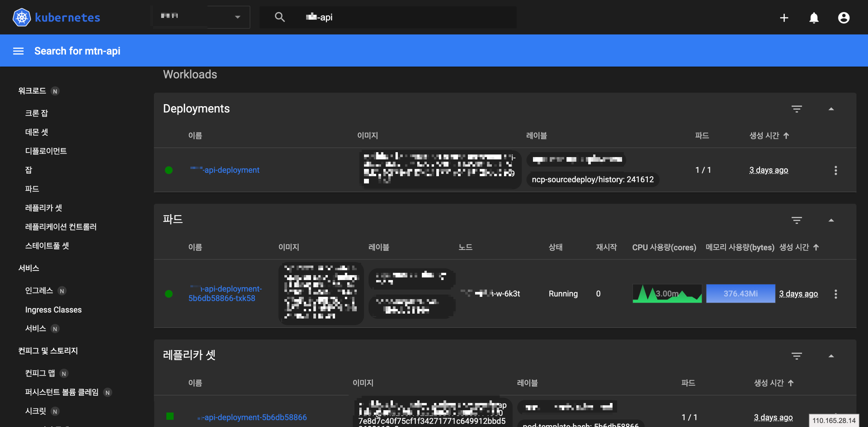Click the 376.43Mi memory usage bar
868x427 pixels.
[740, 294]
